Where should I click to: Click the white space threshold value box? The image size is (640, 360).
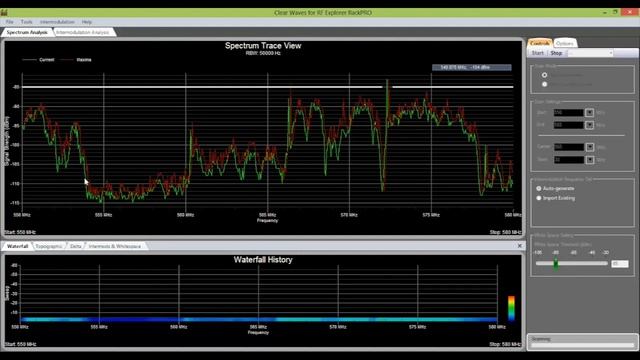click(x=620, y=264)
